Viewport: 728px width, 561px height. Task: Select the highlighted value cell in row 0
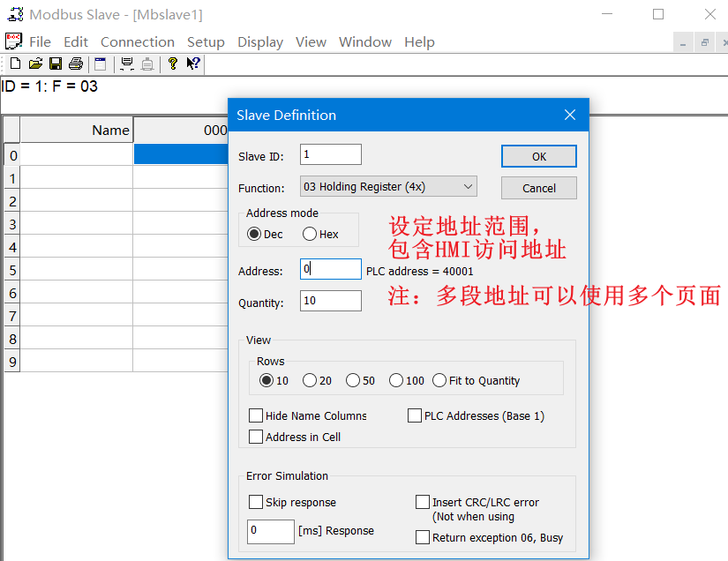click(x=181, y=154)
